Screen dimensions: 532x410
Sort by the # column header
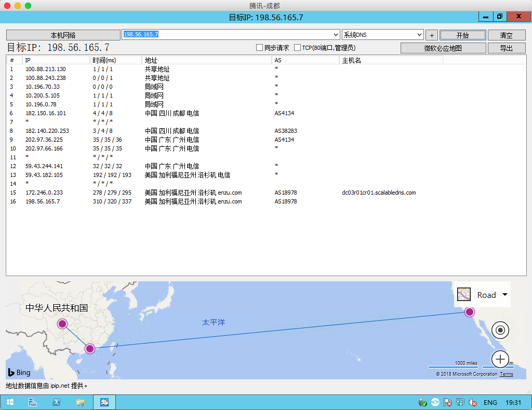click(x=15, y=60)
